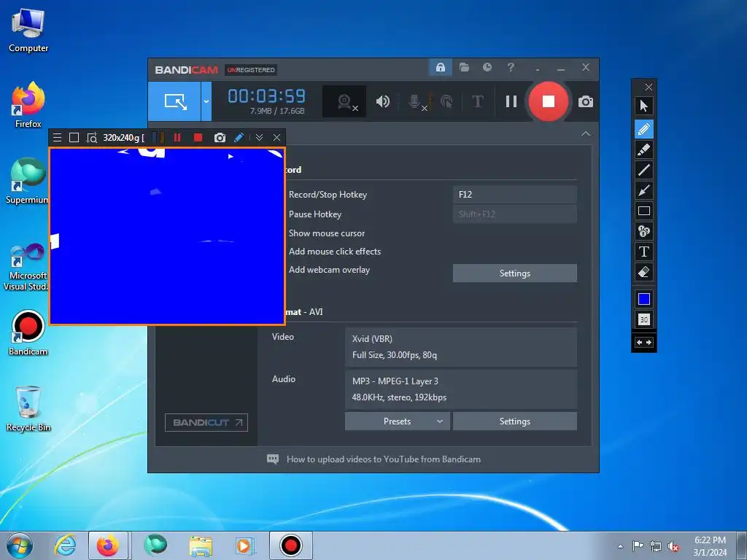Open the Microsoft Visual Studio desktop shortcut

click(x=26, y=267)
